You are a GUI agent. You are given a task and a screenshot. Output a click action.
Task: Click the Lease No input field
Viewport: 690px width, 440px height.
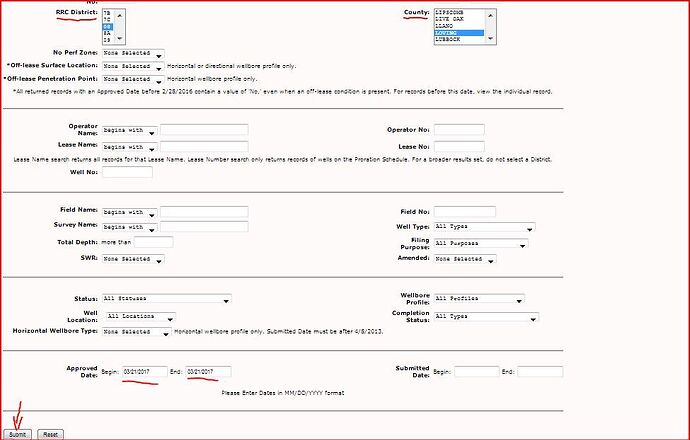coord(459,147)
